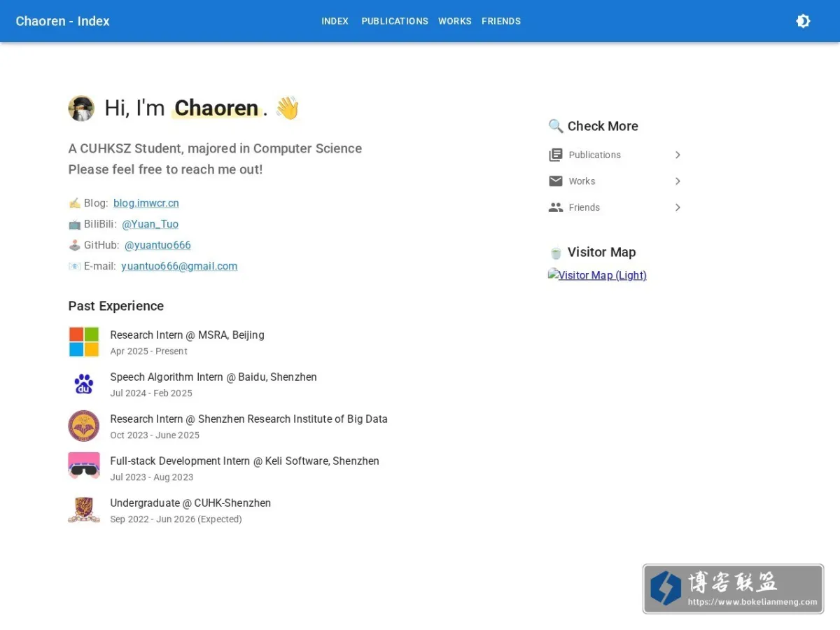The height and width of the screenshot is (630, 840).
Task: Expand the Publications chevron arrow
Action: click(x=678, y=155)
